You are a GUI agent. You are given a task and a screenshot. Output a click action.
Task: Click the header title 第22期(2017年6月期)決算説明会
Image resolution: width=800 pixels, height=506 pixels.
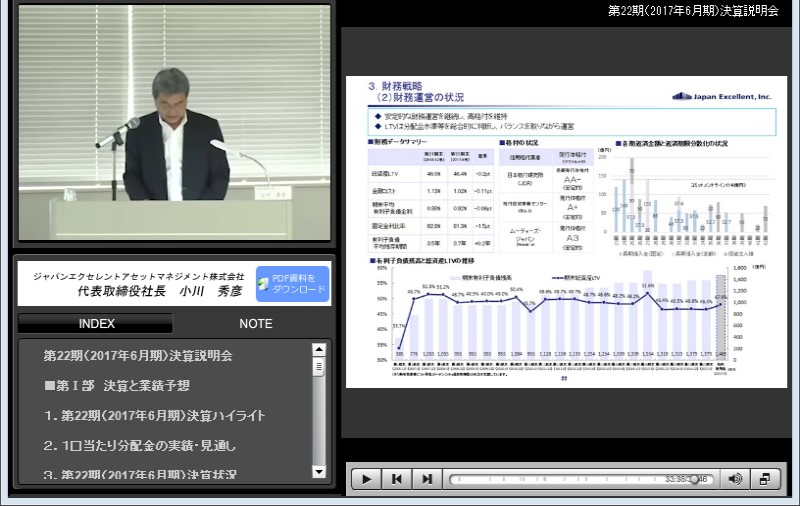pyautogui.click(x=693, y=11)
